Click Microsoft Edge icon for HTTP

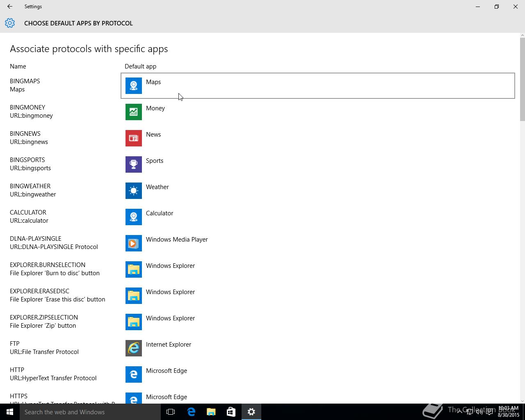coord(134,374)
